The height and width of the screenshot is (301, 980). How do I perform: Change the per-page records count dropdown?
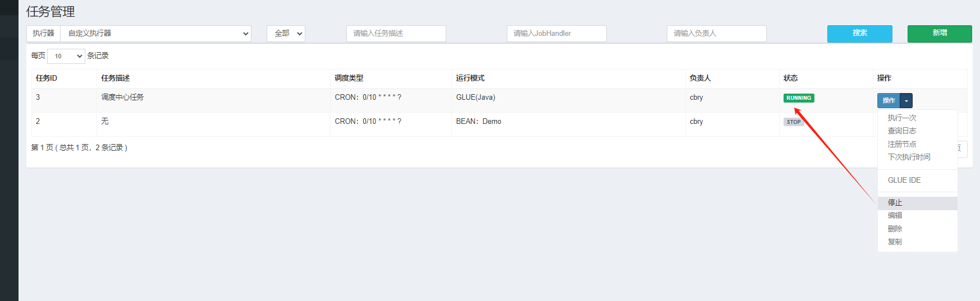pos(66,56)
